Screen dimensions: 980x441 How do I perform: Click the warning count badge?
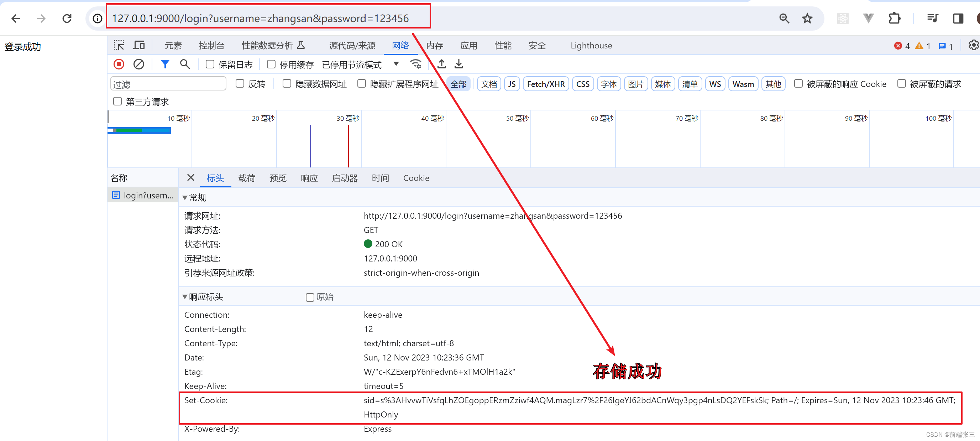click(923, 46)
